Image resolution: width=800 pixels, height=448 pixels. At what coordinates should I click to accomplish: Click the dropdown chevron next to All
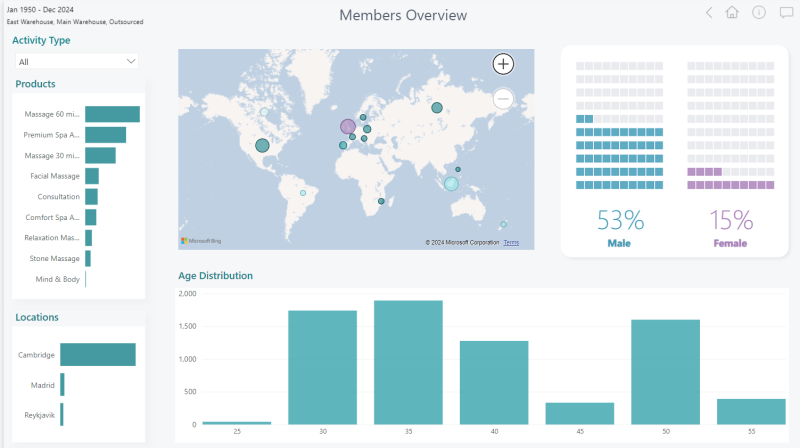point(131,62)
